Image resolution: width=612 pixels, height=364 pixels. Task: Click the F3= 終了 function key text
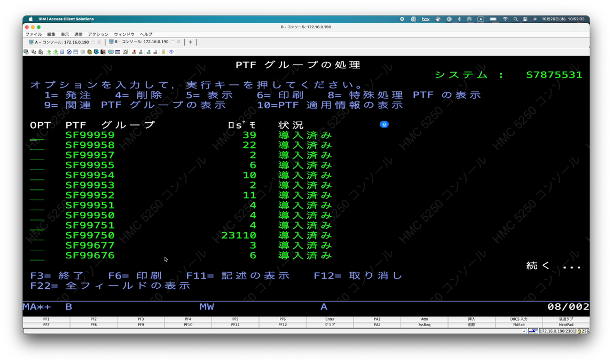pyautogui.click(x=57, y=275)
